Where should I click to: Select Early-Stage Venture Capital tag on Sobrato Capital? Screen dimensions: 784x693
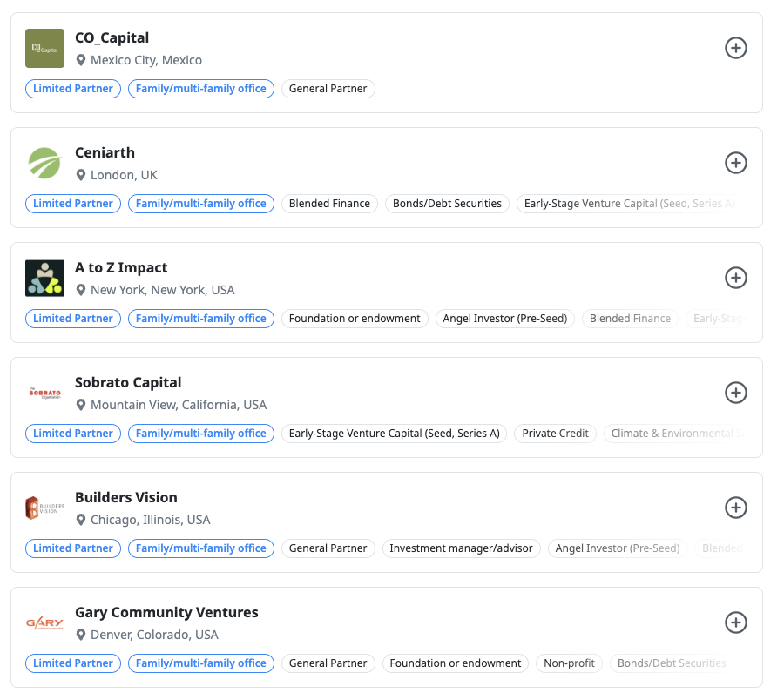click(394, 434)
